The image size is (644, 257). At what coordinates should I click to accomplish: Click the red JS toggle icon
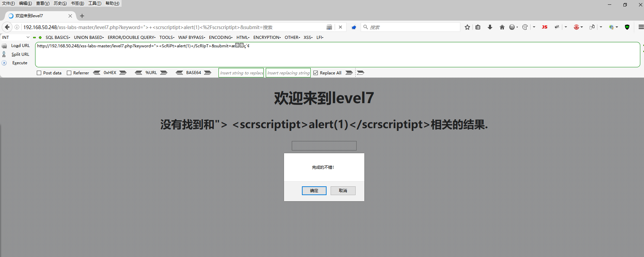tap(544, 27)
